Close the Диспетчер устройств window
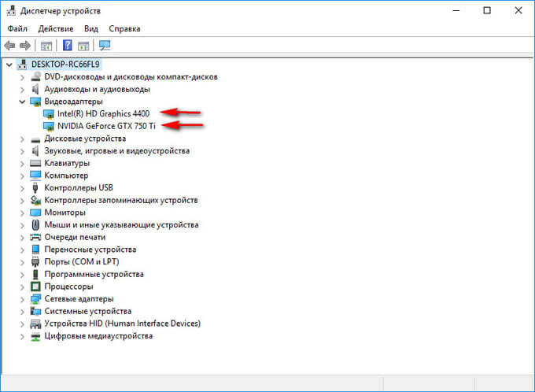This screenshot has height=392, width=535. coord(518,10)
